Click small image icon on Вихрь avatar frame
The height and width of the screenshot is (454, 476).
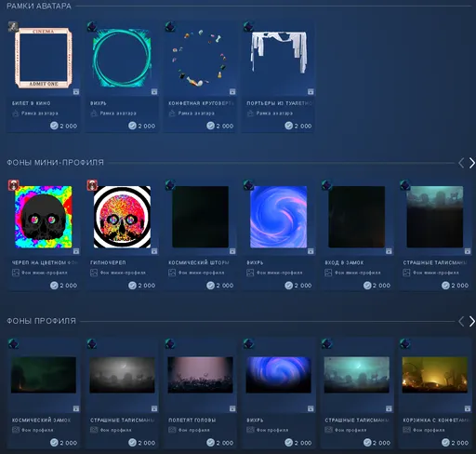coord(154,92)
